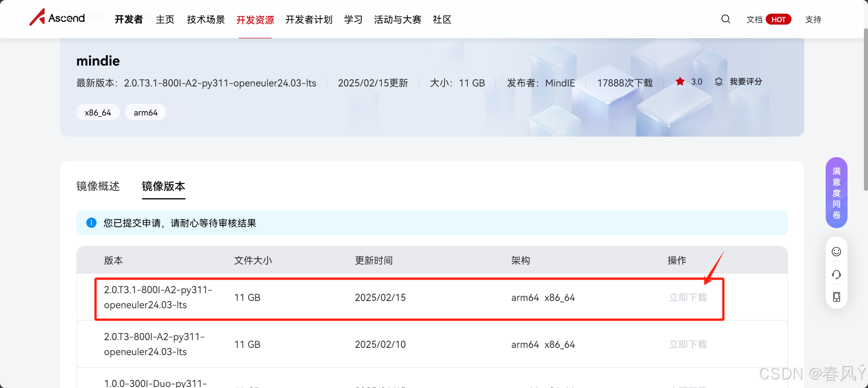Screen dimensions: 868x388
Task: Click version text 2.0.T3.1-800I-A2-py311-openeuler24.03-lts in table
Action: (158, 297)
